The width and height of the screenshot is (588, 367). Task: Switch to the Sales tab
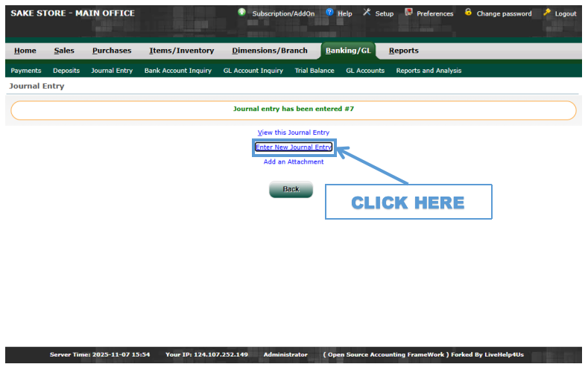tap(64, 51)
